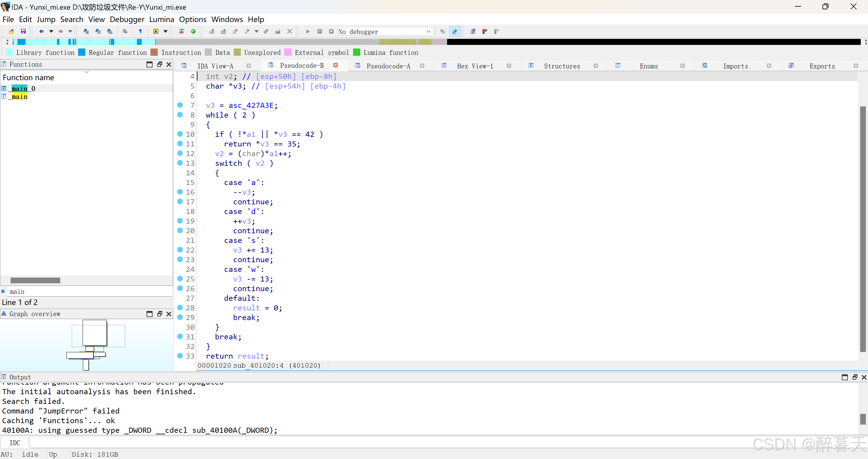
Task: Click the green circle toolbar icon
Action: (x=193, y=31)
